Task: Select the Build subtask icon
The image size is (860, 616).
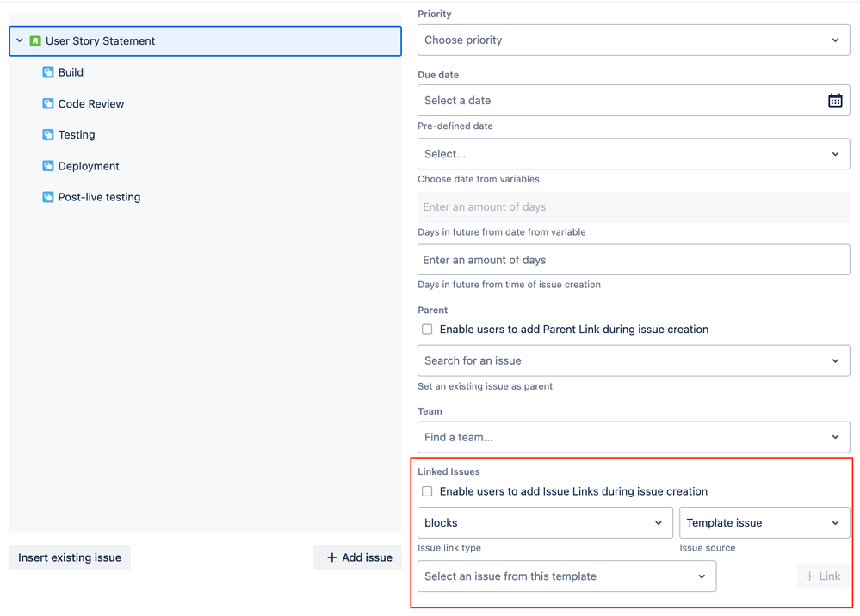Action: click(47, 72)
